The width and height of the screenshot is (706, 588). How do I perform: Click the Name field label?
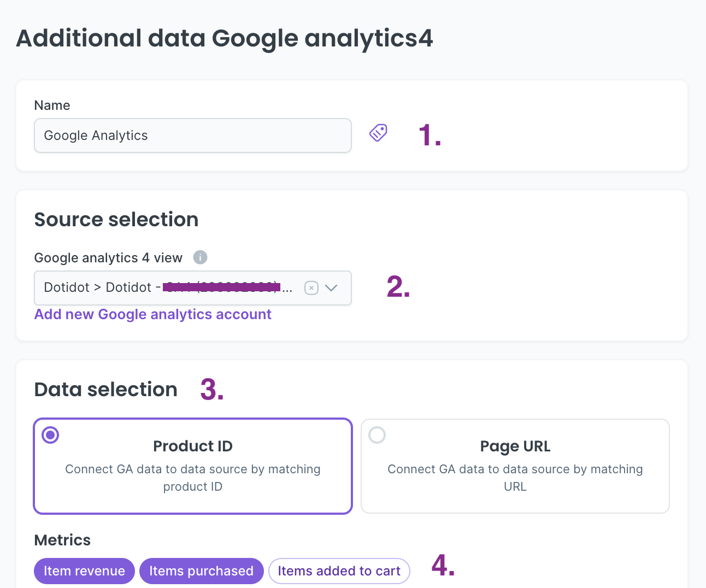click(x=52, y=105)
